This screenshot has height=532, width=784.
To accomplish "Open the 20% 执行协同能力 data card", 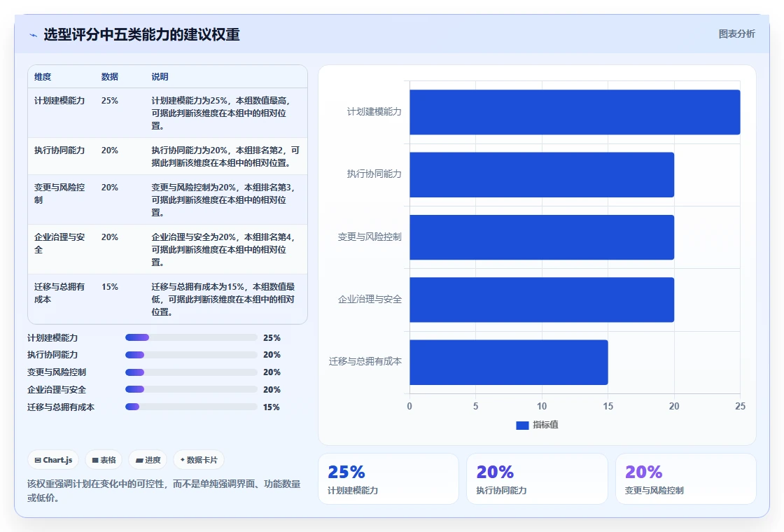I will [537, 479].
